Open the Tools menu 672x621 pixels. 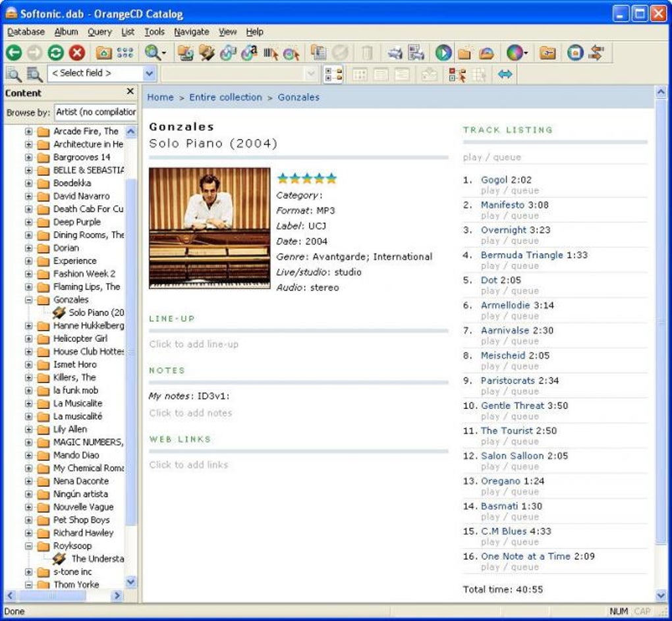pos(154,32)
